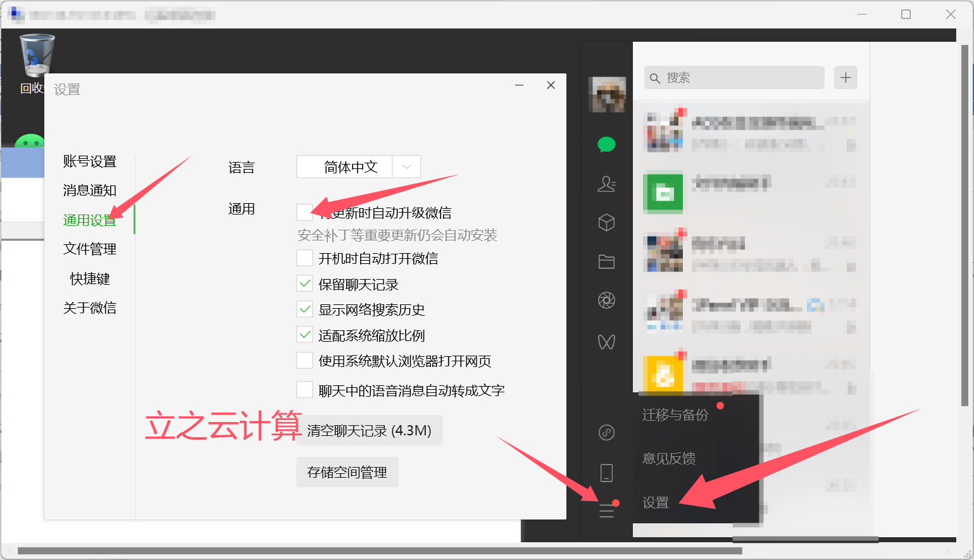The width and height of the screenshot is (974, 560).
Task: Click the phone icon in WeChat sidebar
Action: (606, 473)
